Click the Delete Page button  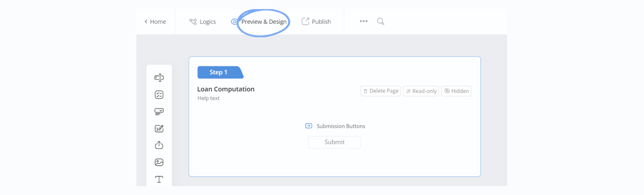coord(381,91)
